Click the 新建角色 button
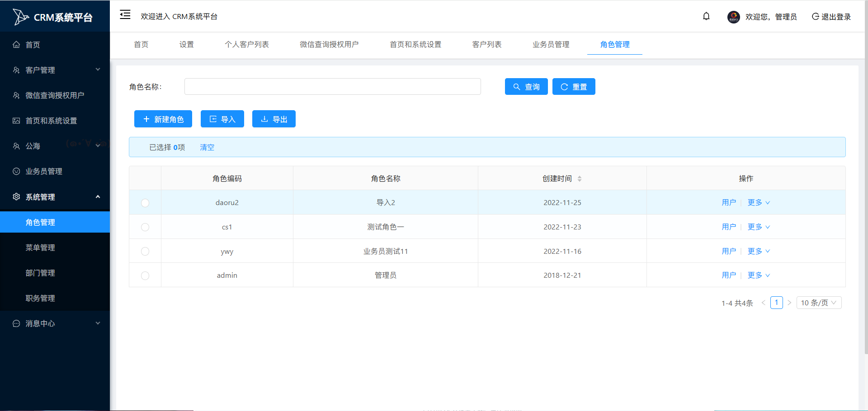This screenshot has width=868, height=411. click(x=163, y=119)
